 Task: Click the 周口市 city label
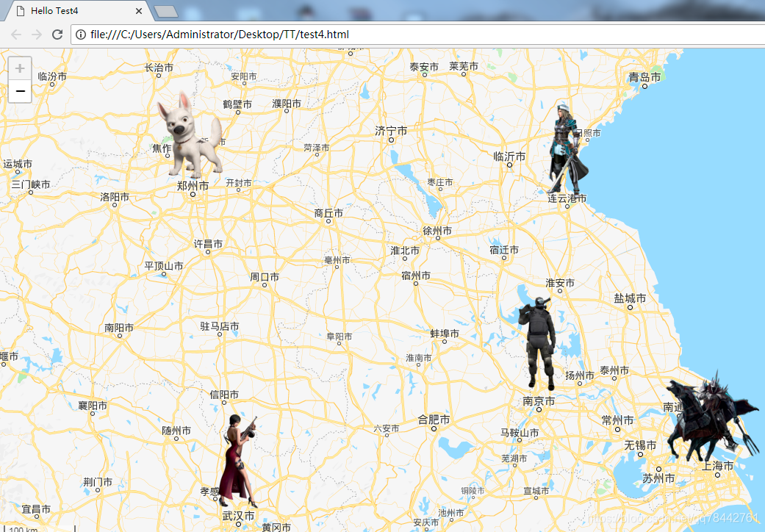point(265,277)
